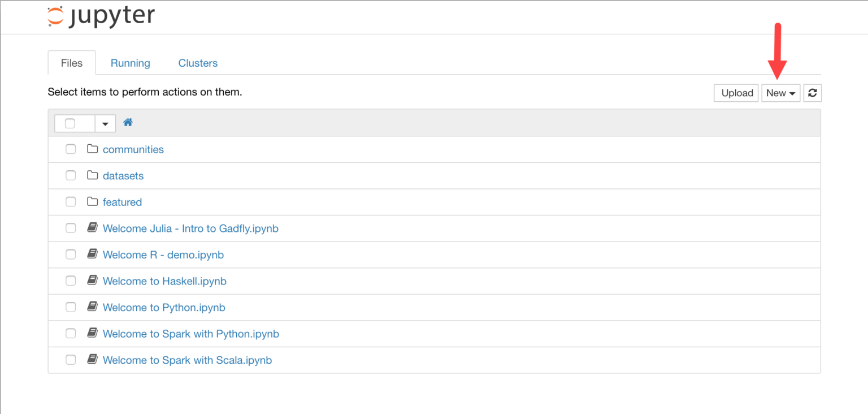Select checkbox for Welcome Julia notebook
868x414 pixels.
point(71,228)
